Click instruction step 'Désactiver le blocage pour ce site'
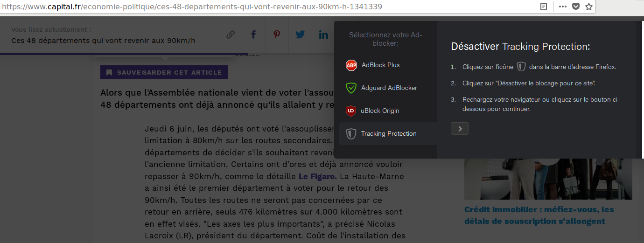 pos(529,83)
